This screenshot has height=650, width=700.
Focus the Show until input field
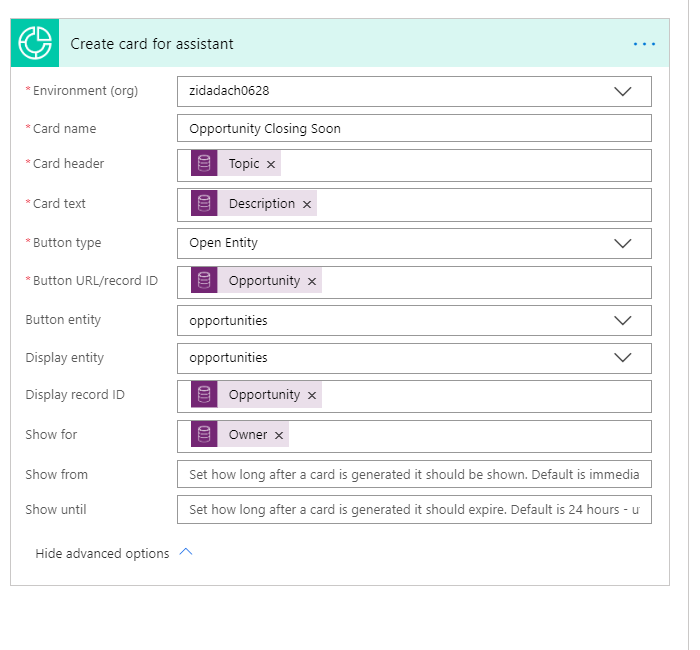(x=414, y=510)
